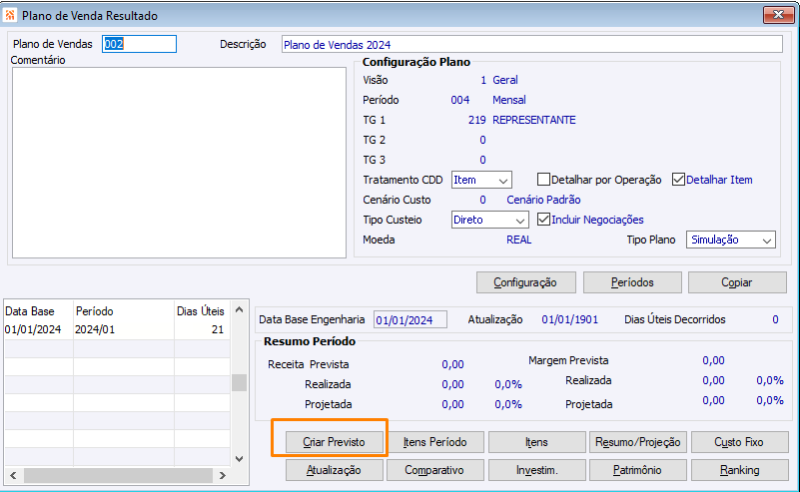800x492 pixels.
Task: Open the Tratamento CDD dropdown
Action: point(481,180)
